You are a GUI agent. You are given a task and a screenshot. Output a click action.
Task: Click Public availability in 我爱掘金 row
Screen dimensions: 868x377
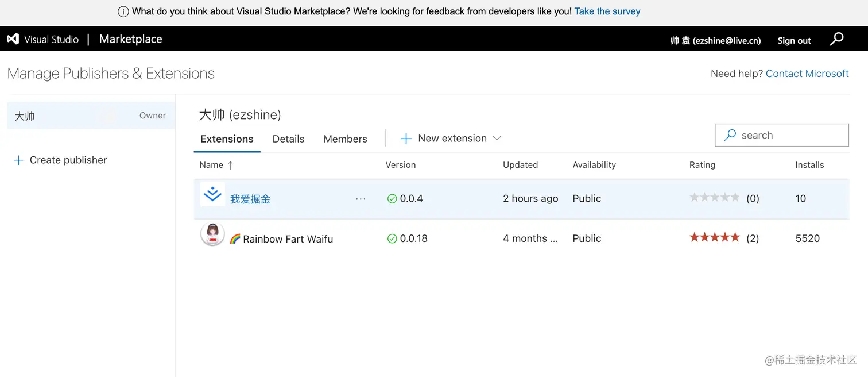click(x=587, y=199)
